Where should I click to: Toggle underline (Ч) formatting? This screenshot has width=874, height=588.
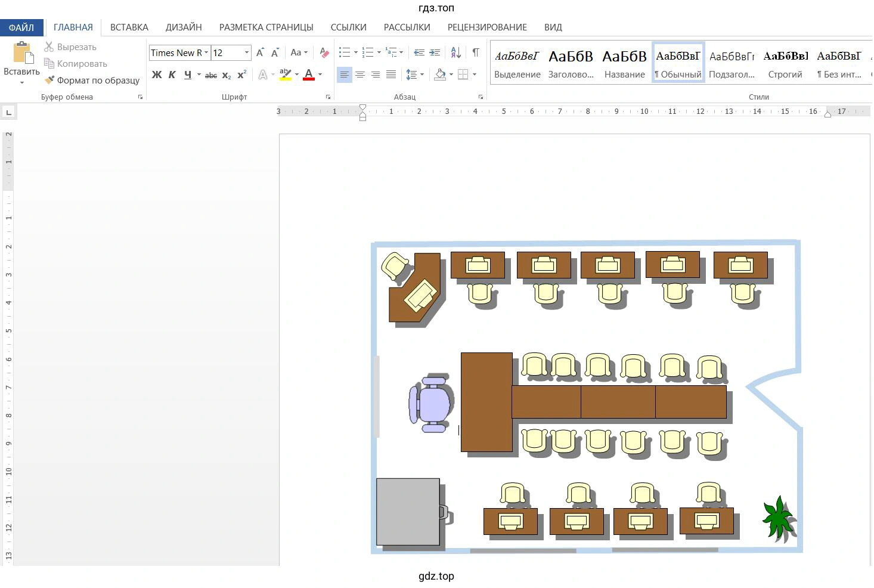pos(188,75)
